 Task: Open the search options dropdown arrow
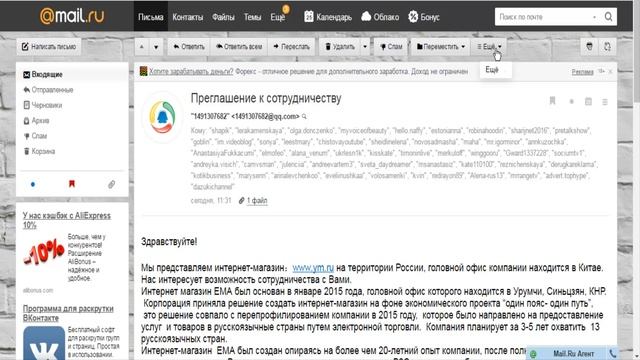click(x=594, y=17)
